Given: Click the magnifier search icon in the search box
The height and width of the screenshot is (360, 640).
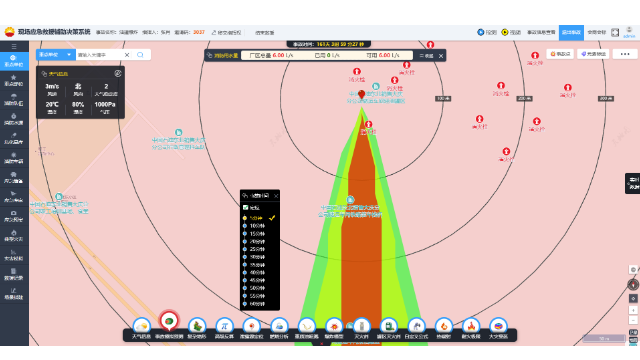Looking at the screenshot, I should pos(140,55).
